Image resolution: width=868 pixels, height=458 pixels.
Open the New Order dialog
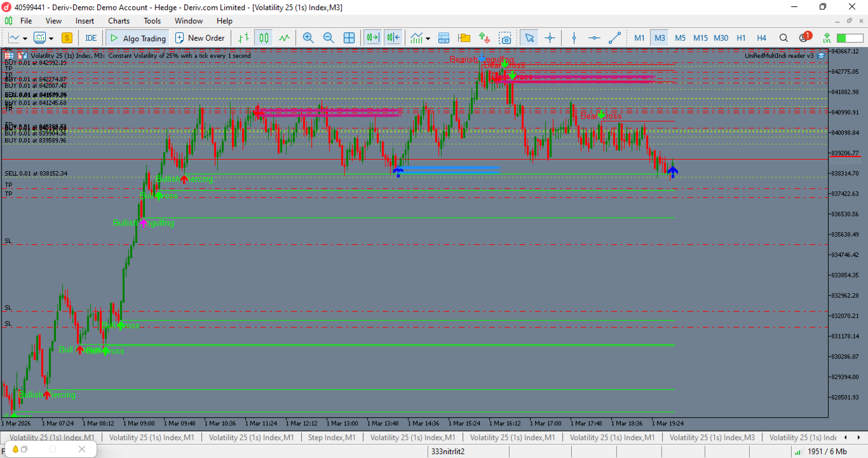pos(200,38)
